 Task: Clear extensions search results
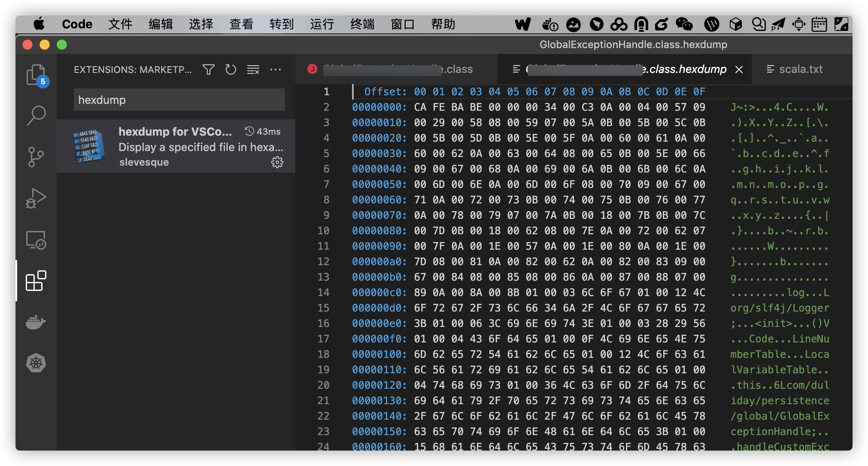[x=253, y=70]
